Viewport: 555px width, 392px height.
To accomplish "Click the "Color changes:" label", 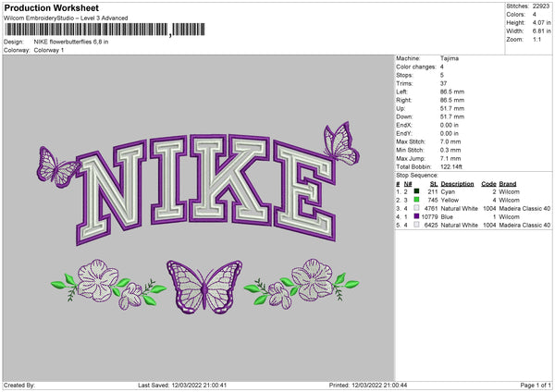I will coord(416,67).
